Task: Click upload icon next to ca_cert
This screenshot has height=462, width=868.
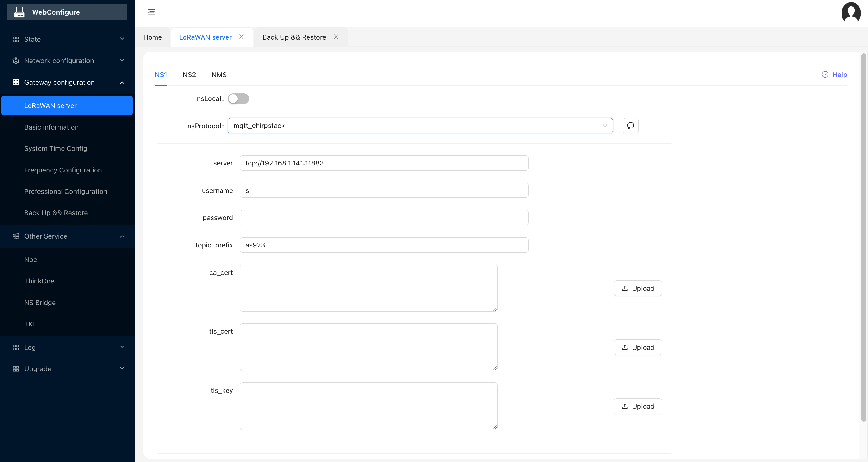Action: click(625, 288)
